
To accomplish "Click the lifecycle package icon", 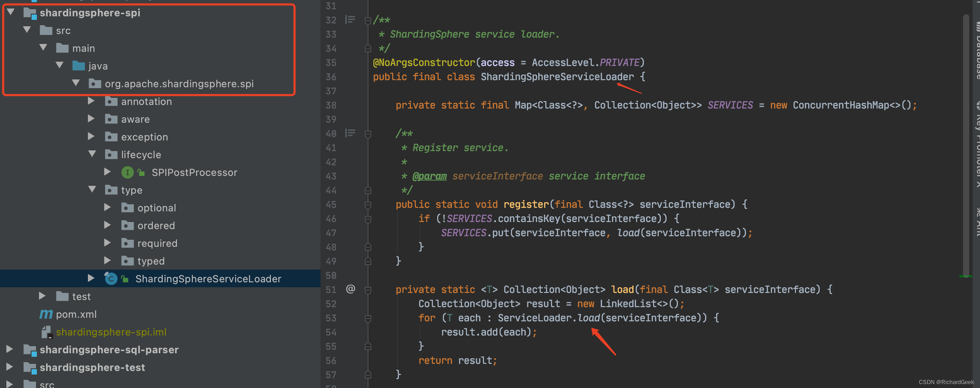I will [x=111, y=154].
